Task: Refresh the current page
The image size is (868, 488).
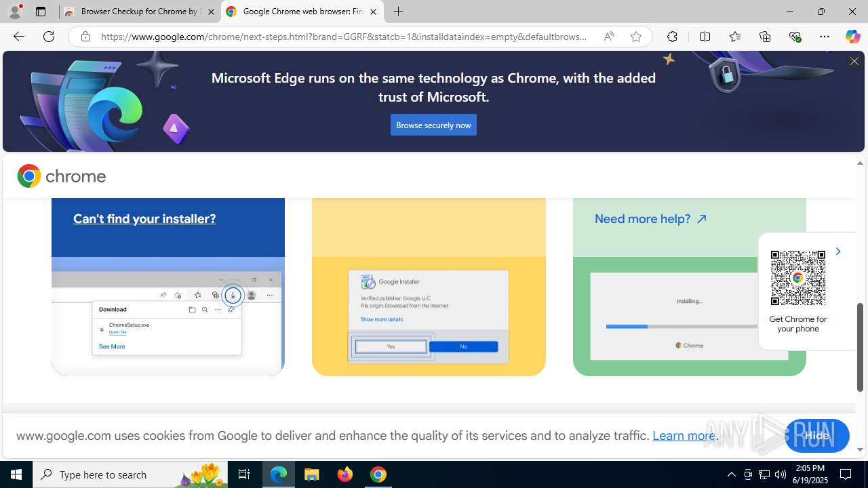Action: point(49,37)
